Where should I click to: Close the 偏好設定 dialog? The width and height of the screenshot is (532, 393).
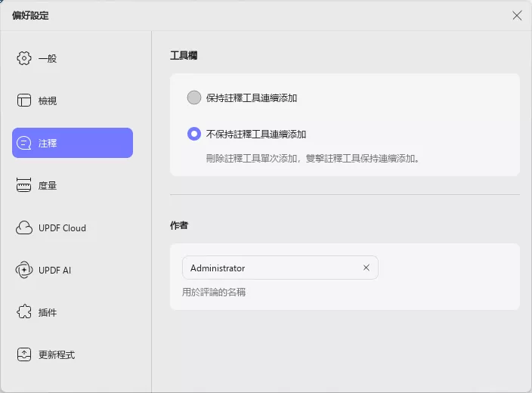pos(517,15)
